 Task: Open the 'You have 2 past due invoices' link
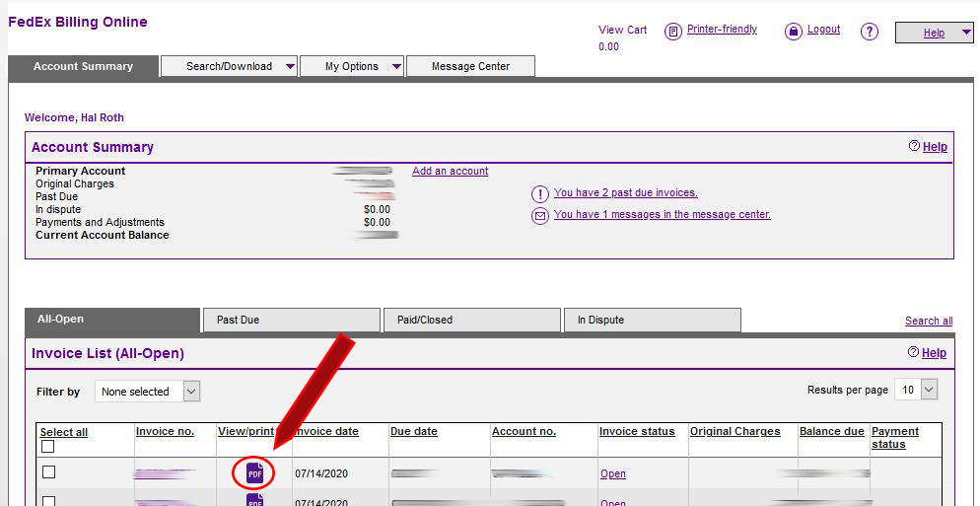tap(626, 192)
